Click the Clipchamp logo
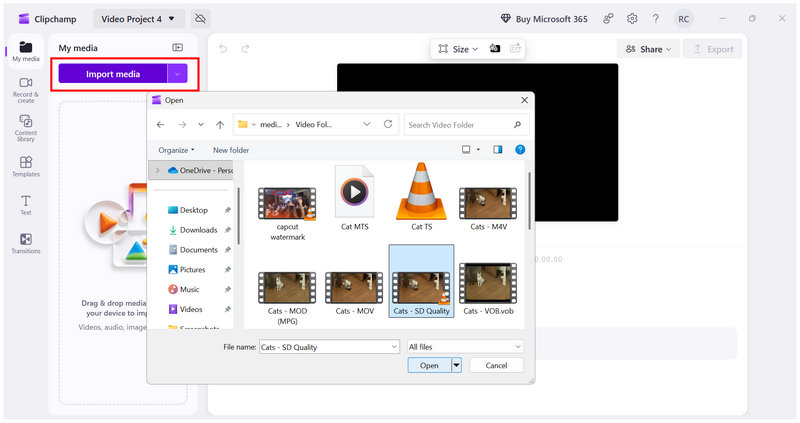 click(x=23, y=19)
